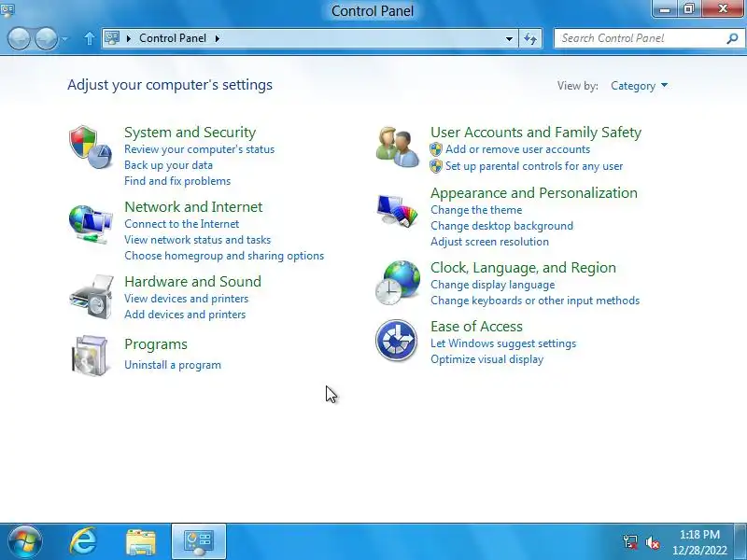Open User Accounts and Family Safety heading

(x=536, y=133)
